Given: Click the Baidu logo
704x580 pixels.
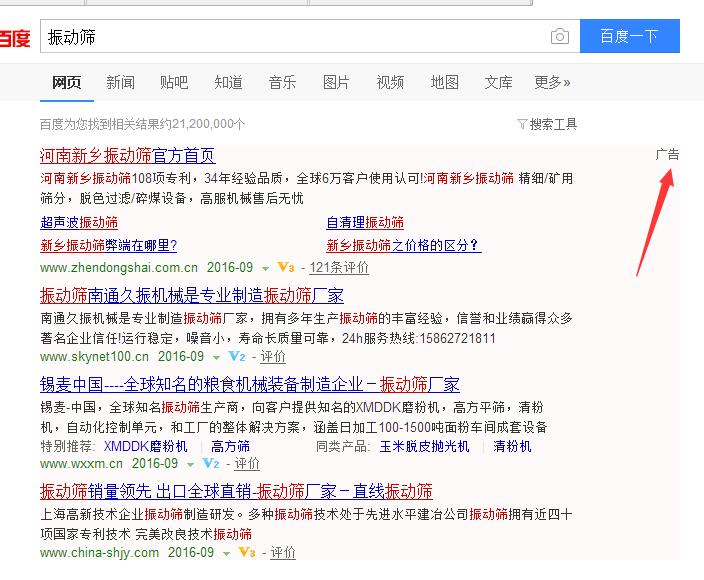Looking at the screenshot, I should coord(15,38).
